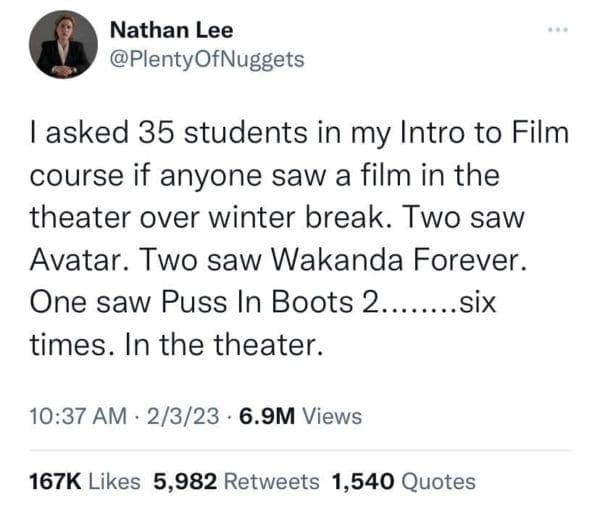600x508 pixels.
Task: Click the '35 students' text
Action: [223, 133]
